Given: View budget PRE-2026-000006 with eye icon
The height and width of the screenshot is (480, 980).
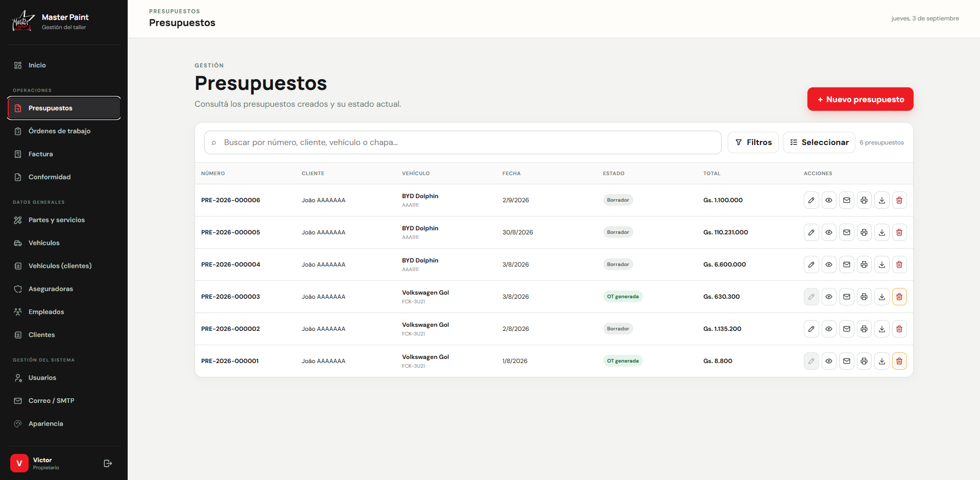Looking at the screenshot, I should [x=829, y=200].
